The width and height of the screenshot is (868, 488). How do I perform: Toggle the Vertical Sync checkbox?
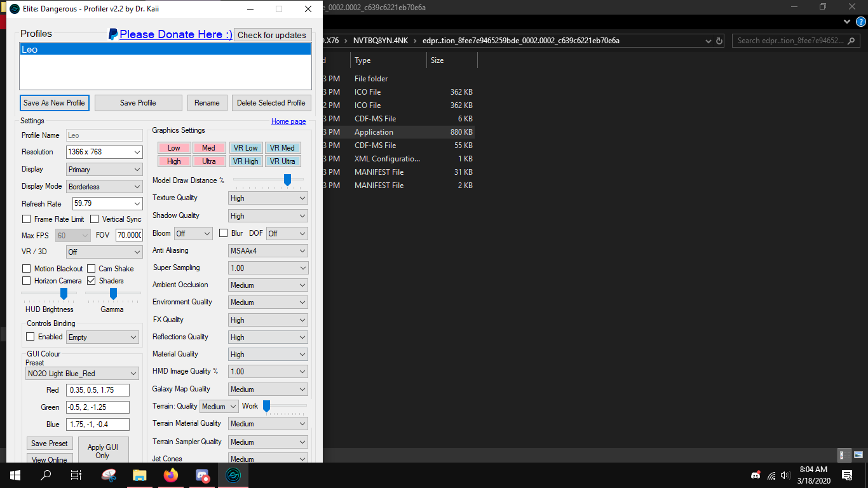(94, 219)
